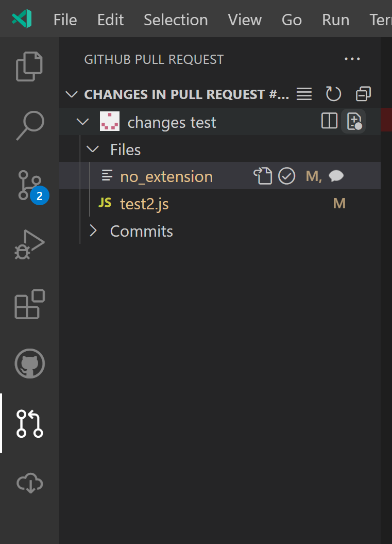Open the Search view icon
Image resolution: width=392 pixels, height=544 pixels.
(29, 125)
